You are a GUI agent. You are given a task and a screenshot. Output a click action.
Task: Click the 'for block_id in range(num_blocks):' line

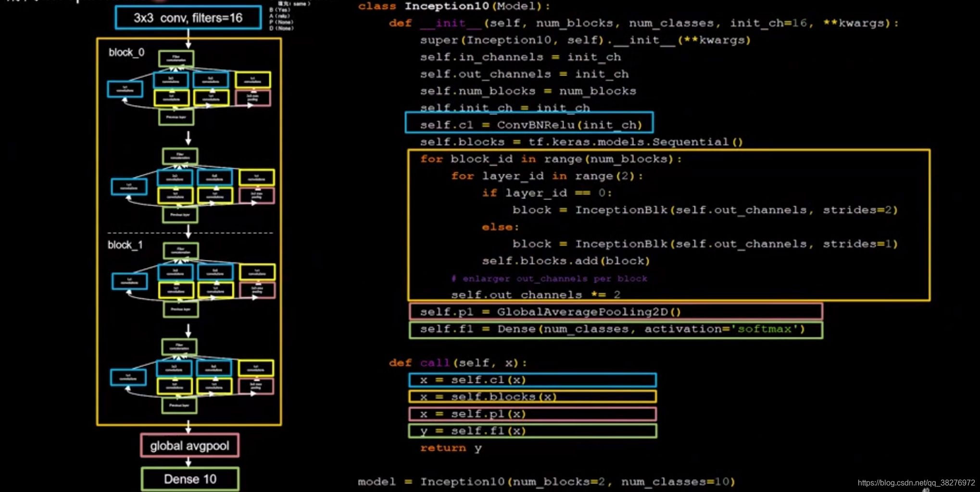[551, 159]
